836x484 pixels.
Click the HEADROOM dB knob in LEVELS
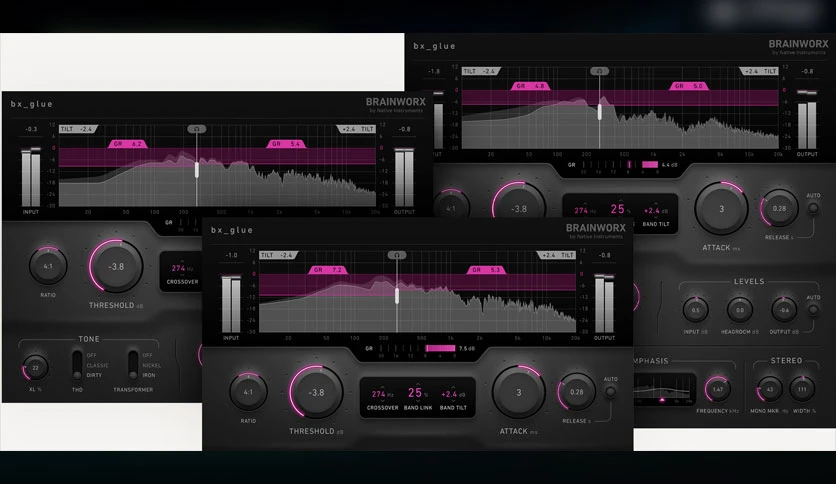tap(740, 310)
